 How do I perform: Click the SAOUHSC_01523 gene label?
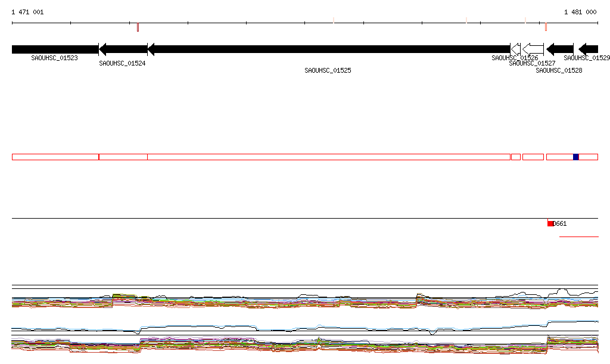click(x=54, y=58)
